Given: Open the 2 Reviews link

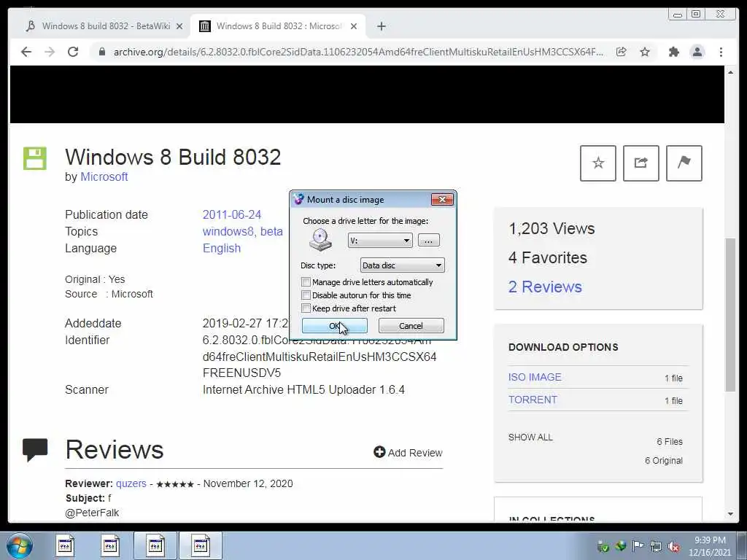Looking at the screenshot, I should click(x=545, y=287).
